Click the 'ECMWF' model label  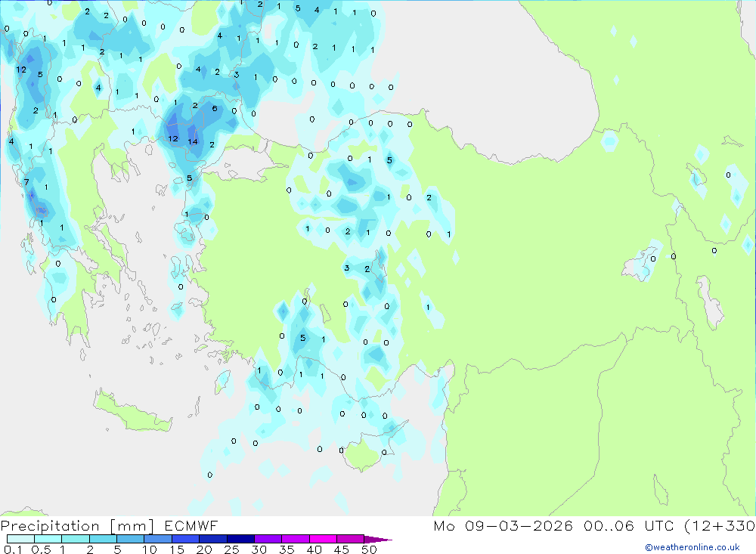click(x=191, y=526)
